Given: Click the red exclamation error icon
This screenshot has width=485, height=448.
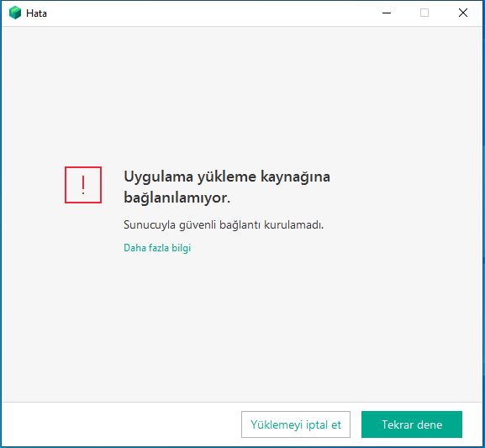Looking at the screenshot, I should click(83, 185).
